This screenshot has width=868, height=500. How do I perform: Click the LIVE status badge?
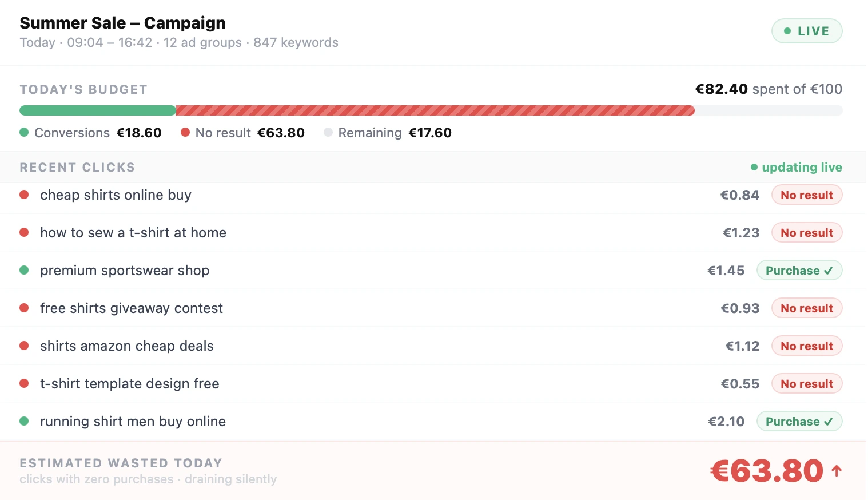pyautogui.click(x=807, y=31)
